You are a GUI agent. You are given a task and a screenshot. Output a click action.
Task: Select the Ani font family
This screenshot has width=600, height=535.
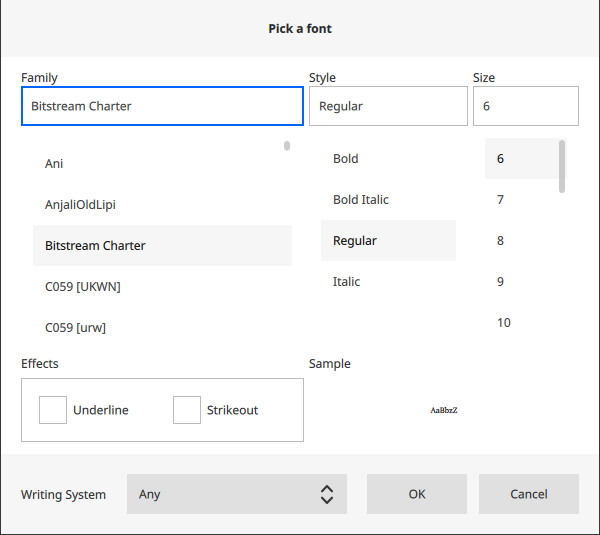[54, 163]
